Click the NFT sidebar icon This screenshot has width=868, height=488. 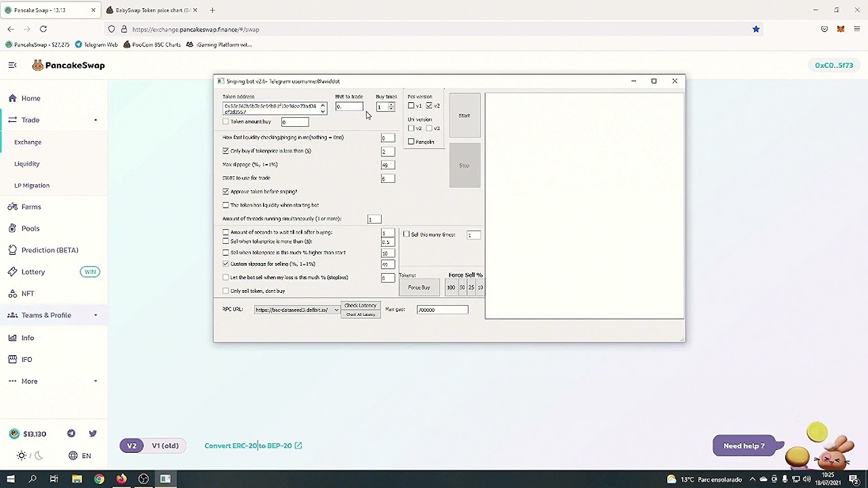click(x=12, y=293)
